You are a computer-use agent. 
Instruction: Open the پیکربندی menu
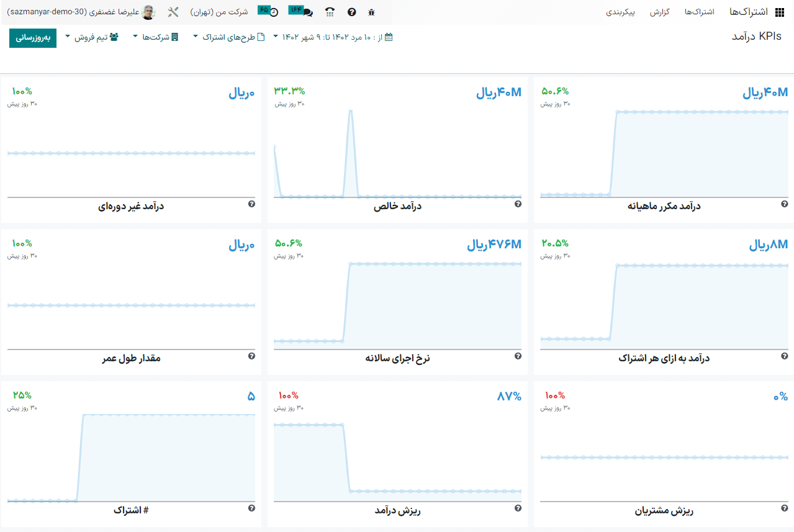pyautogui.click(x=620, y=12)
